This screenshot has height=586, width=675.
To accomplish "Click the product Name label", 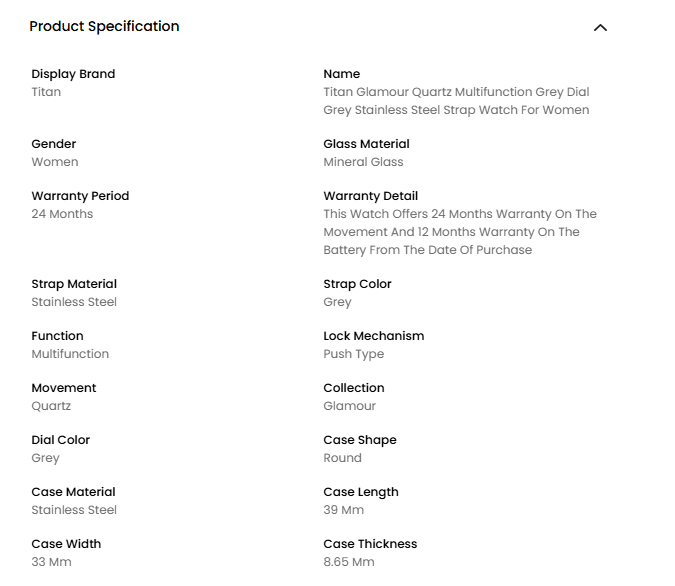I will pos(341,74).
